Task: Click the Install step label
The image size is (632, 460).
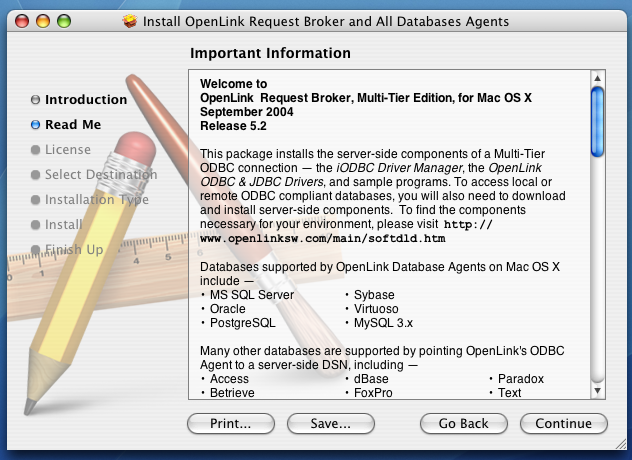Action: coord(64,225)
